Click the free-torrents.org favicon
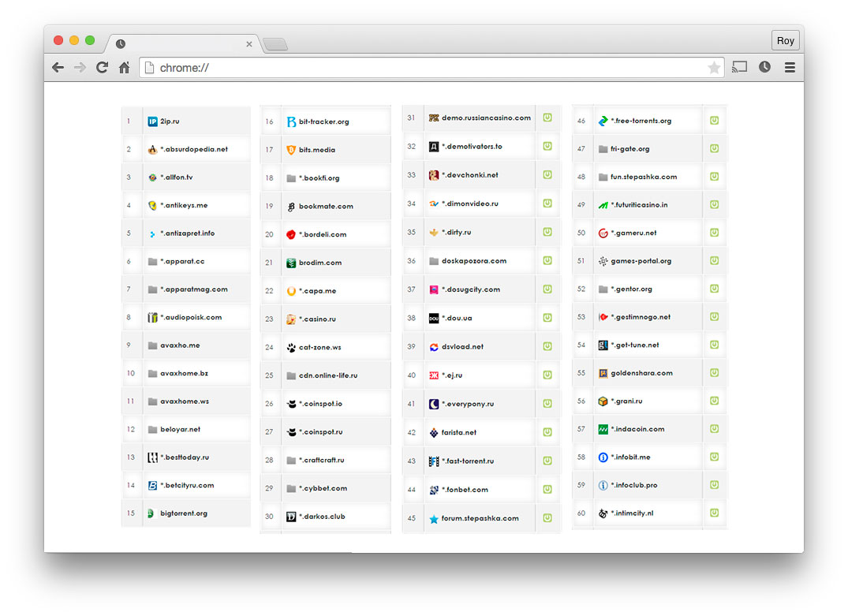The image size is (848, 616). click(x=603, y=121)
